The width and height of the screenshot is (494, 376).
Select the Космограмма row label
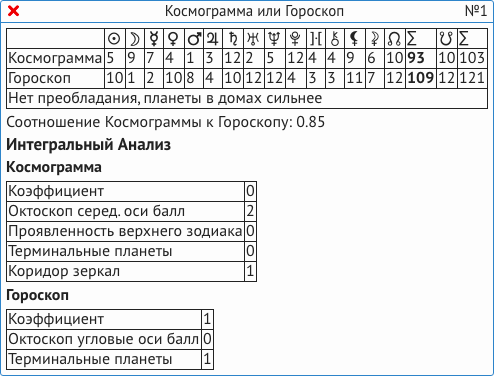(55, 58)
